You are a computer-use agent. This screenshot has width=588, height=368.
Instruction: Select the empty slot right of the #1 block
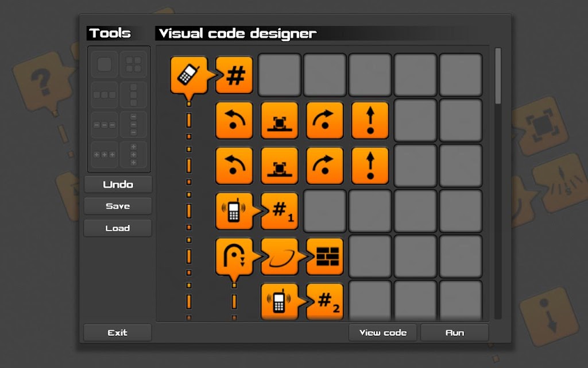tap(325, 212)
